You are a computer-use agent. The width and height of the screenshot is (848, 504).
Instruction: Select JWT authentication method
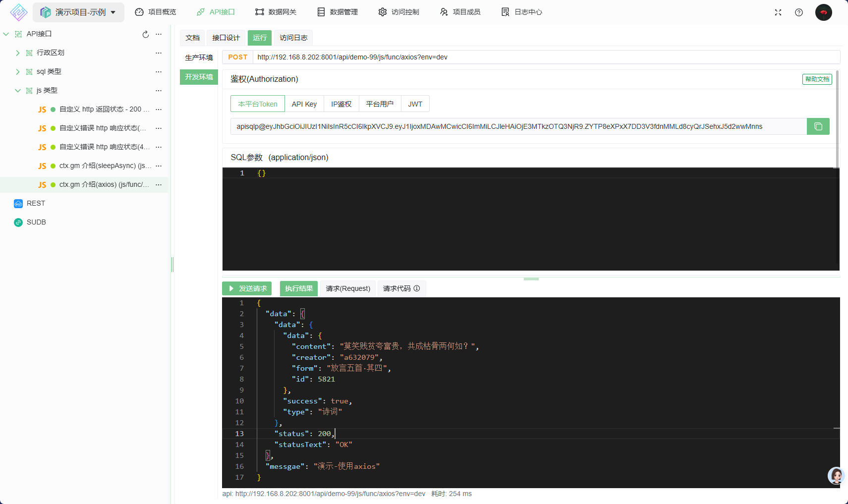(415, 104)
